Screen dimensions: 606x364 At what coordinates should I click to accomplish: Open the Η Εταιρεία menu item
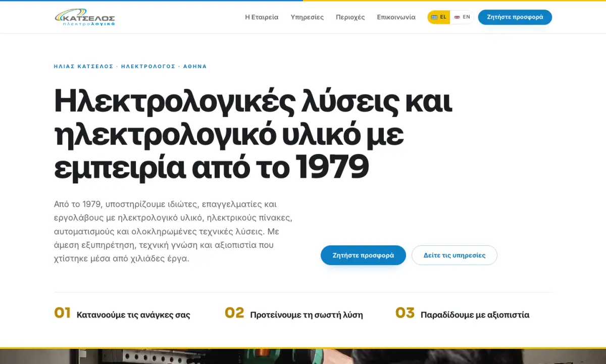click(262, 17)
